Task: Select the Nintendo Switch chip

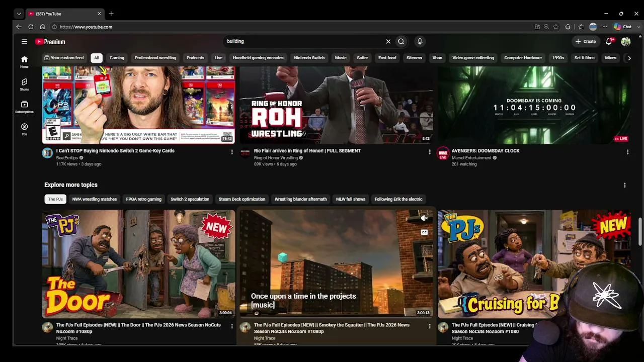Action: [309, 58]
